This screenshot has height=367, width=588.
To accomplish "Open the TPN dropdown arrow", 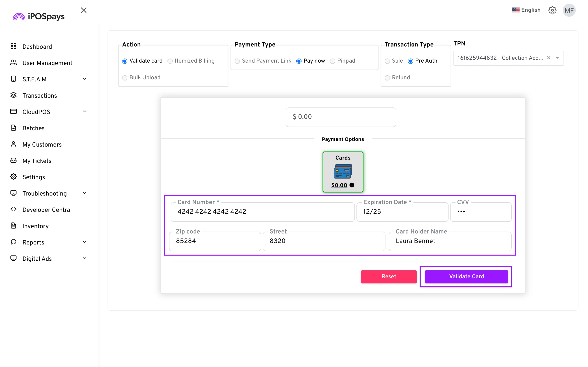I will point(557,58).
